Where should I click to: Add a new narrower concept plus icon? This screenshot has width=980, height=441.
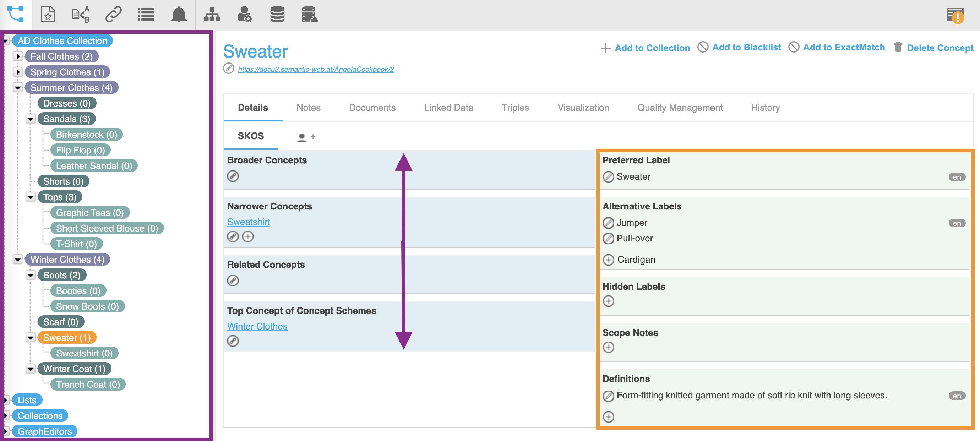tap(248, 237)
